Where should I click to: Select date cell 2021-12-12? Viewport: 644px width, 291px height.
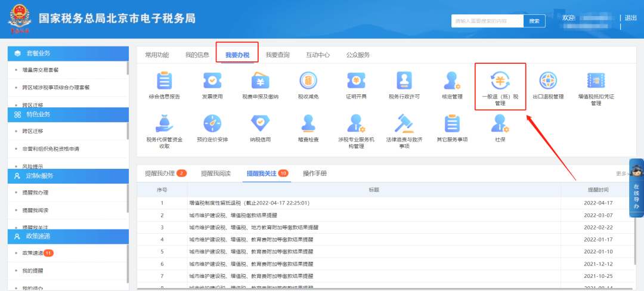tap(598, 264)
